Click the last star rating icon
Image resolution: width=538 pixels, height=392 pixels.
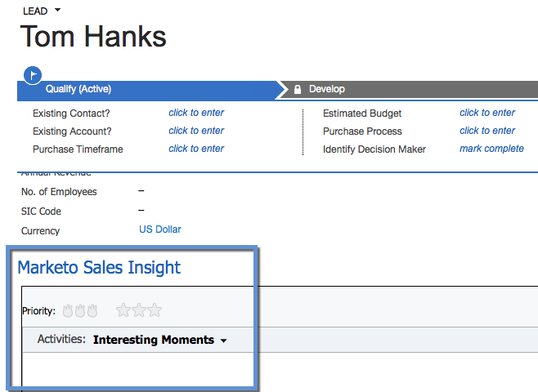(155, 310)
